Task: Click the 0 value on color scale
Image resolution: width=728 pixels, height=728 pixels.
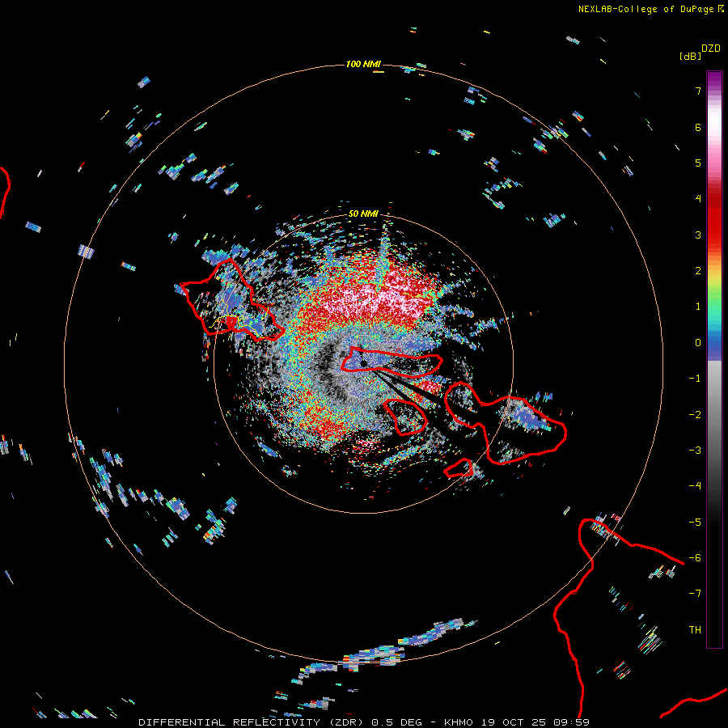Action: pyautogui.click(x=698, y=343)
